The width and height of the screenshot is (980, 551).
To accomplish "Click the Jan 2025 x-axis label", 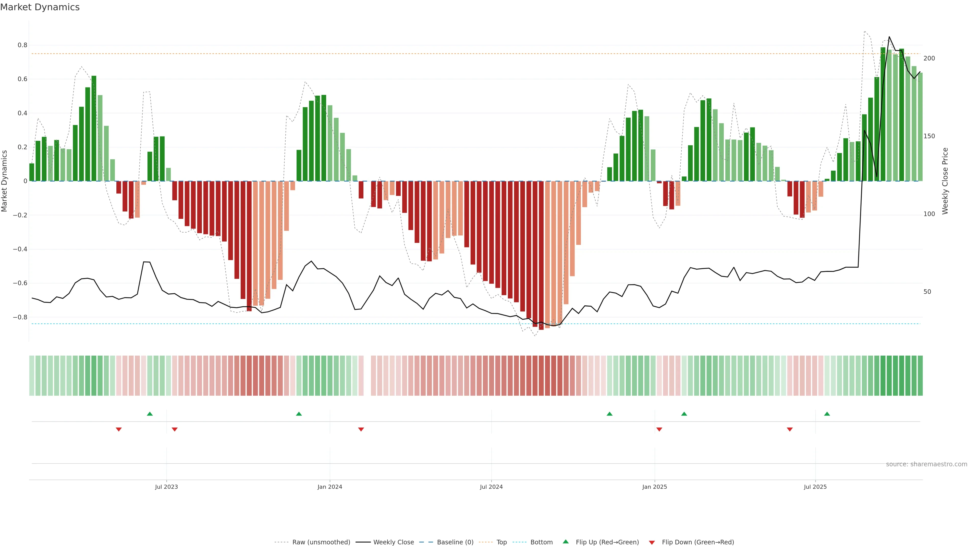I will 654,487.
